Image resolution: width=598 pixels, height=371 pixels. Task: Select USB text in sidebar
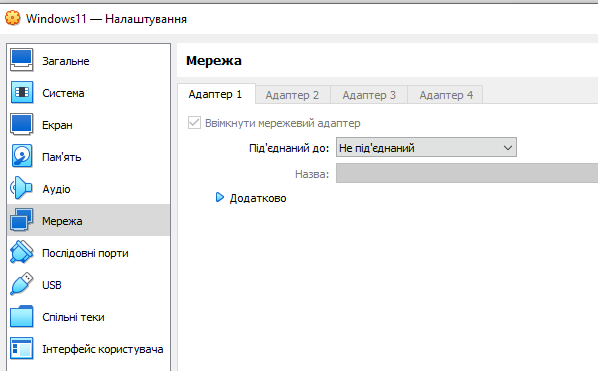coord(52,285)
